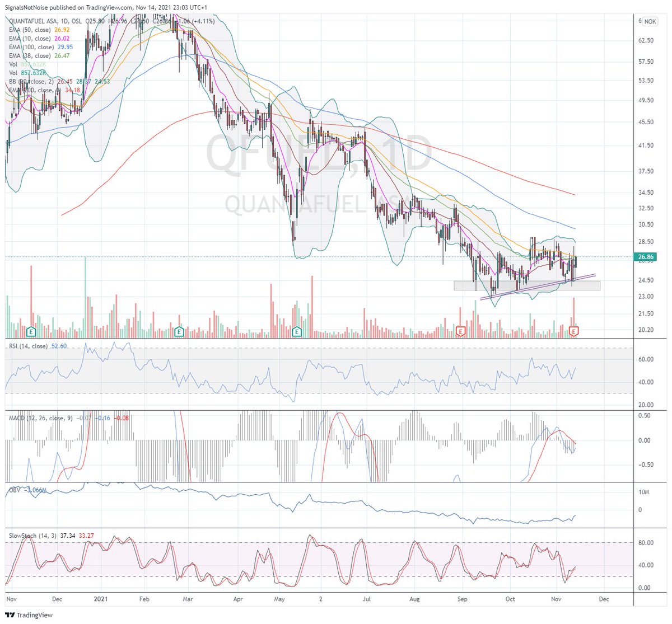Click the 23.00 price axis label
The width and height of the screenshot is (672, 624).
646,296
